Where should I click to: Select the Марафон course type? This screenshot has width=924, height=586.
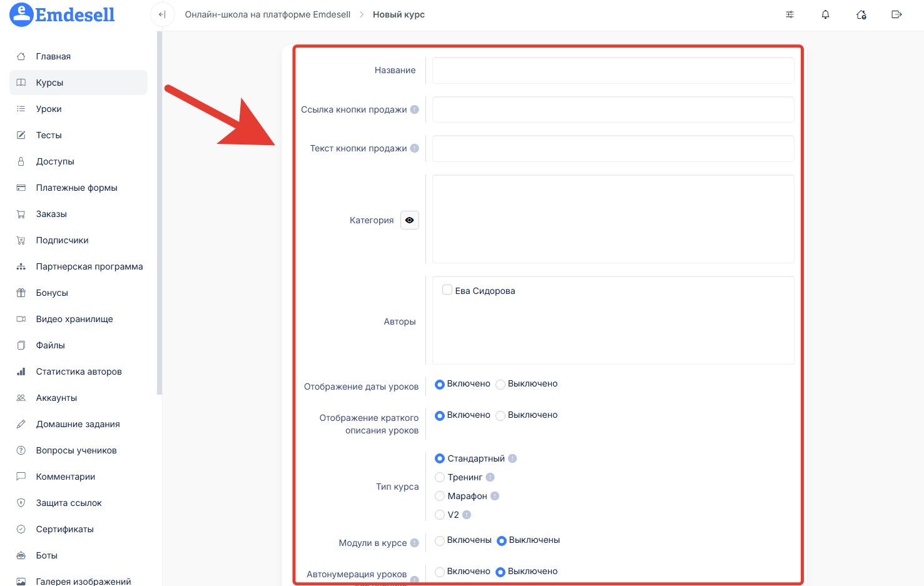(440, 496)
